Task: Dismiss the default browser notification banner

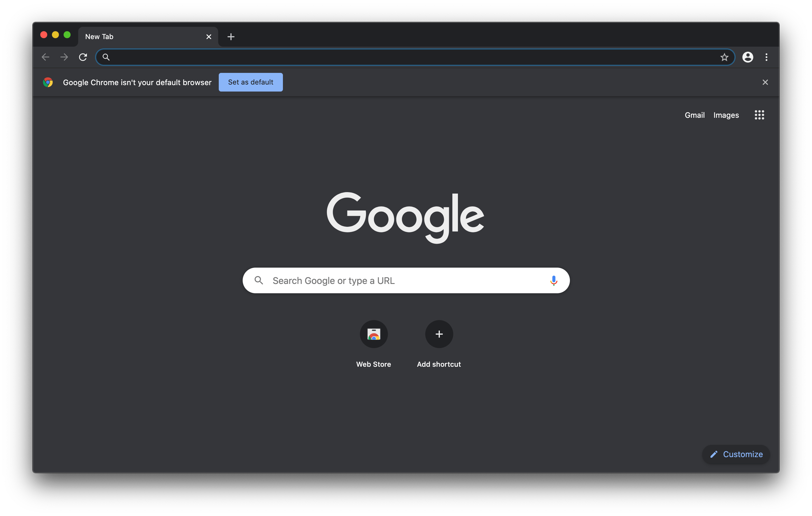Action: click(x=765, y=82)
